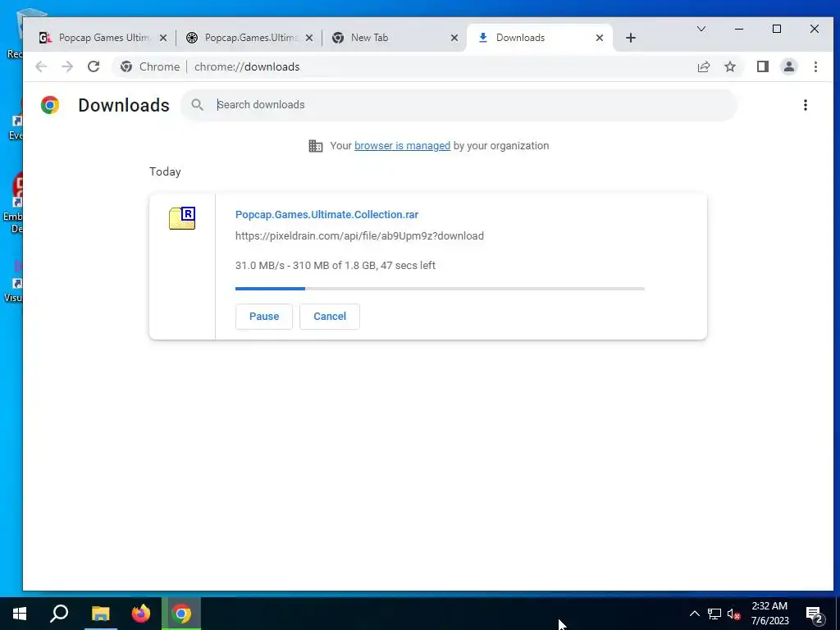Click the chrome://downloads address bar
The height and width of the screenshot is (630, 840).
[428, 66]
